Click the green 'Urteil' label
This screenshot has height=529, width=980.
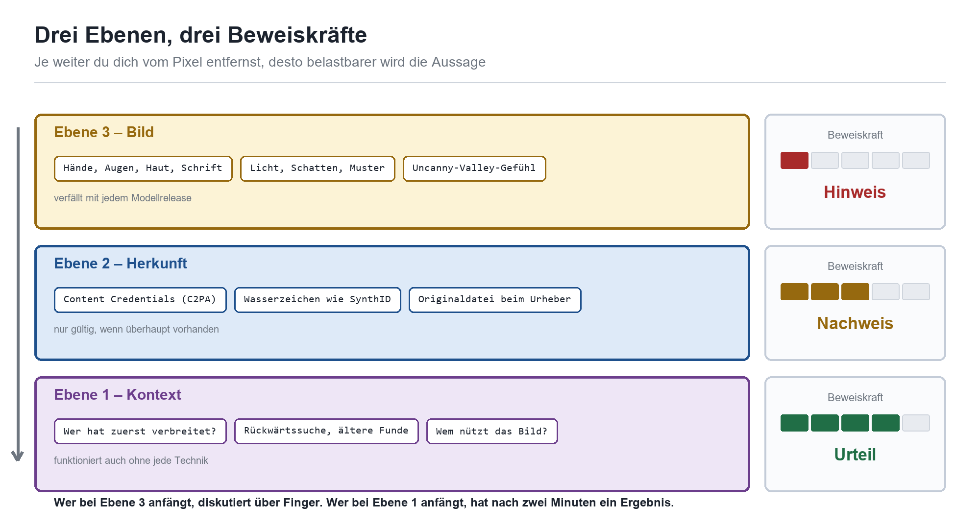click(855, 455)
